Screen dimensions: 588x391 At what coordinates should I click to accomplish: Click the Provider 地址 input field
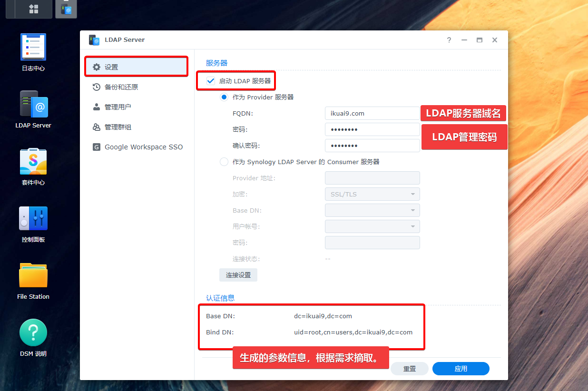[x=372, y=178]
